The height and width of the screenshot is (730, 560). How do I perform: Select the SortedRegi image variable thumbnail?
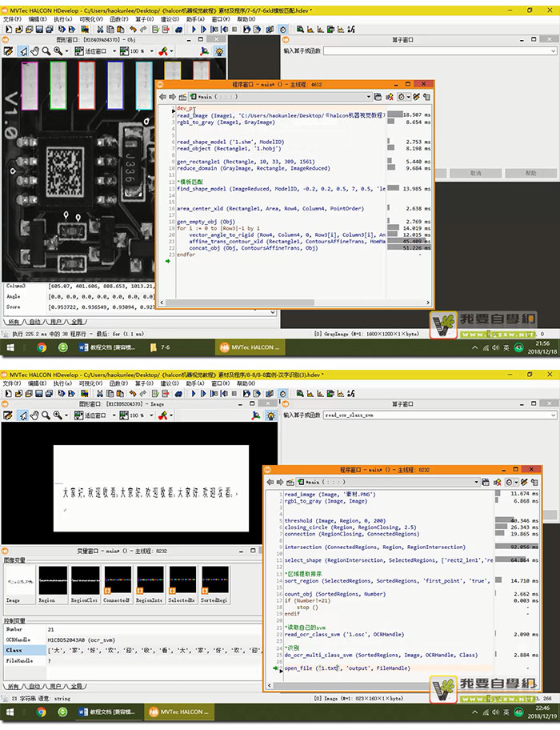[x=215, y=584]
